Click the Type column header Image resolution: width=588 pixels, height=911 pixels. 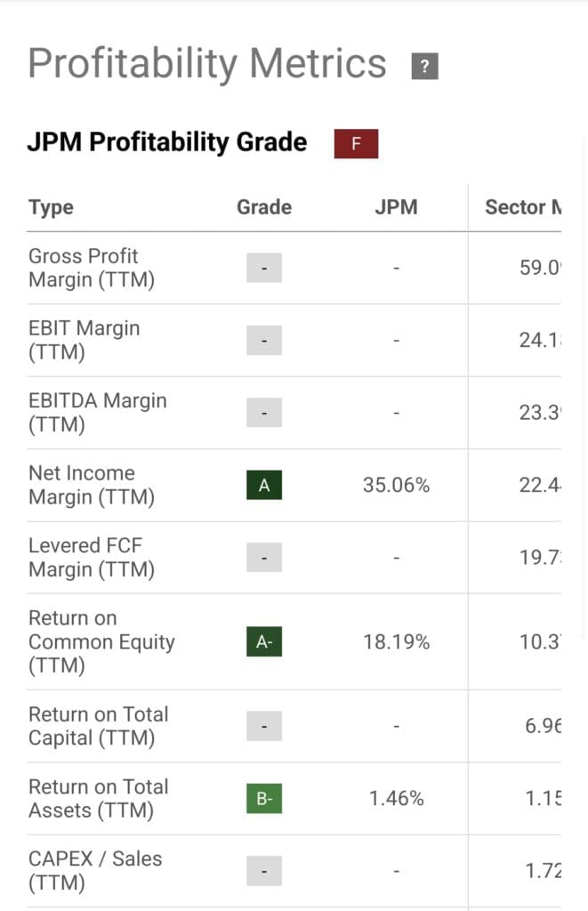click(x=51, y=206)
